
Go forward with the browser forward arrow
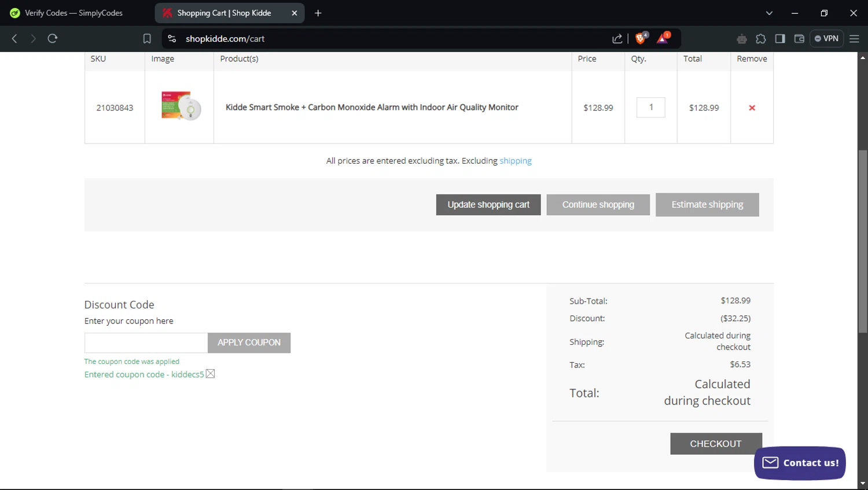click(33, 39)
